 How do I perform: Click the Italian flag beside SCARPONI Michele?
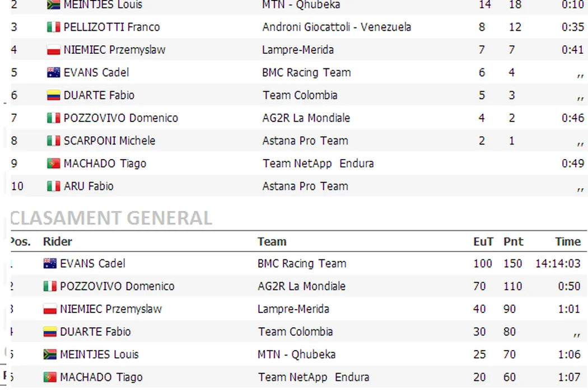click(x=53, y=141)
